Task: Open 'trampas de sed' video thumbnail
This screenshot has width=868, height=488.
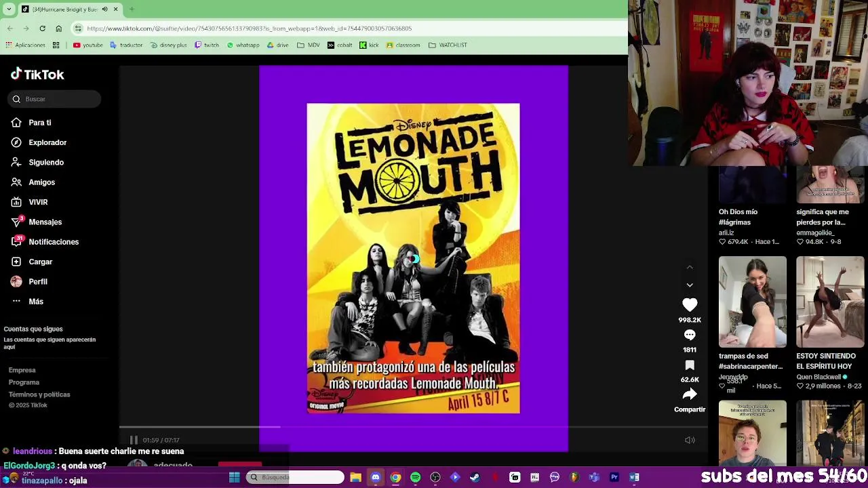Action: tap(753, 302)
